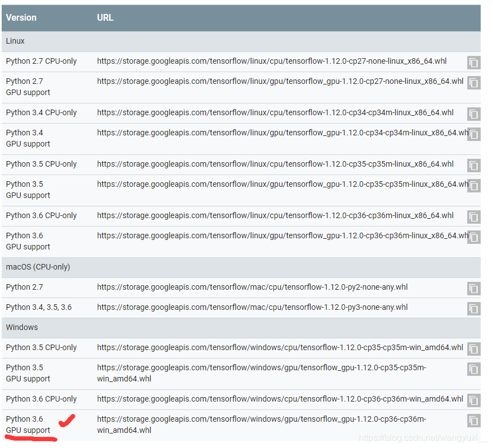Copy the macOS Python 2.7 wheel URL
Screen dimensions: 493x448
[473, 289]
